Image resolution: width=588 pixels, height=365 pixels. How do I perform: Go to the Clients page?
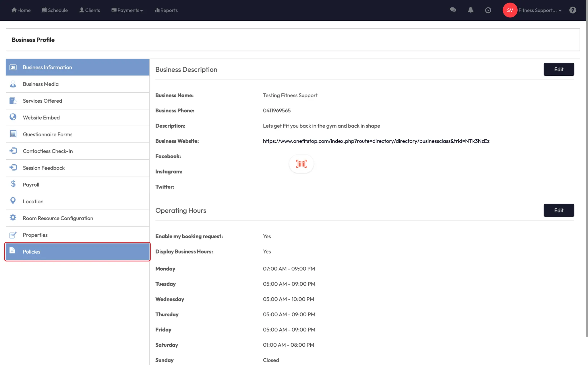(x=90, y=10)
